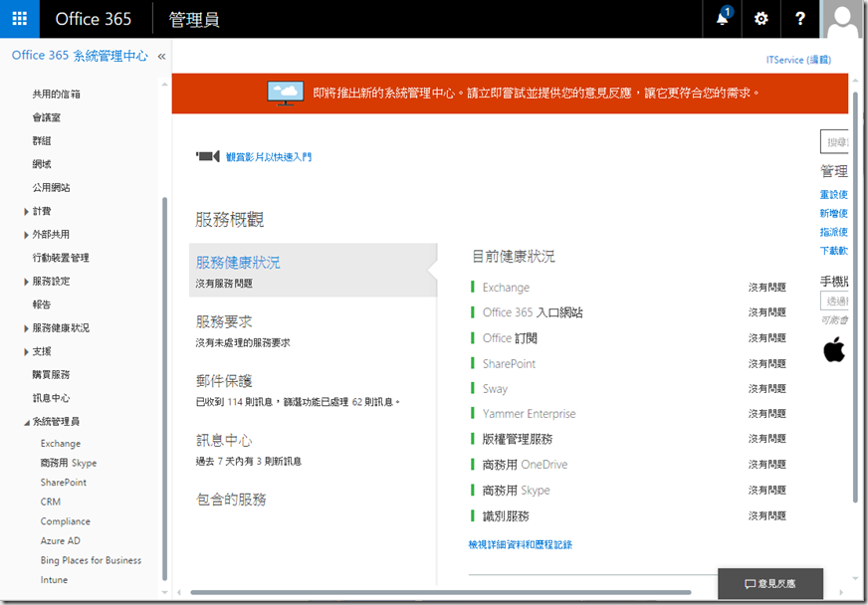
Task: Select the 郵件保護 overview tab
Action: [x=224, y=381]
